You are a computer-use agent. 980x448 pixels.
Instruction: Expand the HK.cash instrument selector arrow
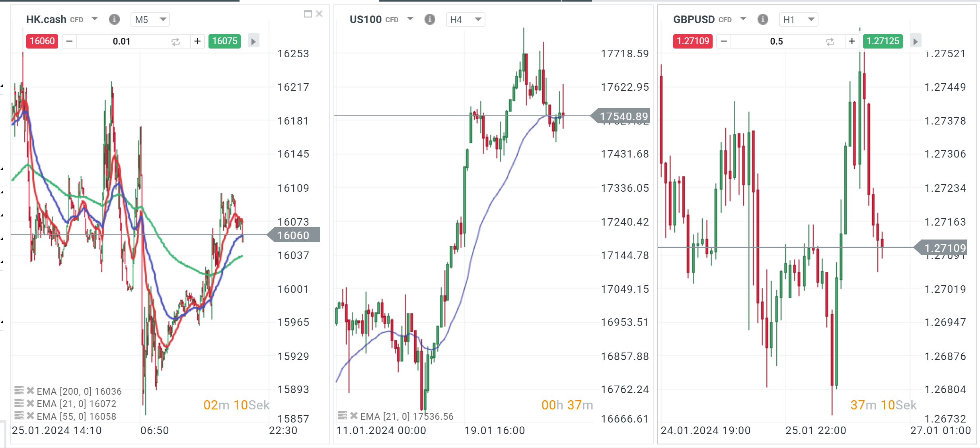[95, 19]
